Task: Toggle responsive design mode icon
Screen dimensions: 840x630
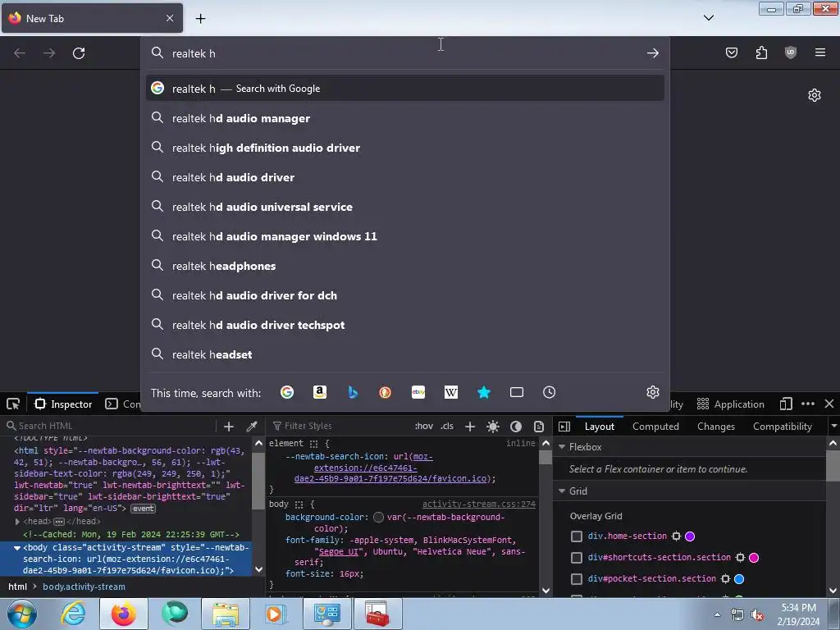Action: click(786, 404)
